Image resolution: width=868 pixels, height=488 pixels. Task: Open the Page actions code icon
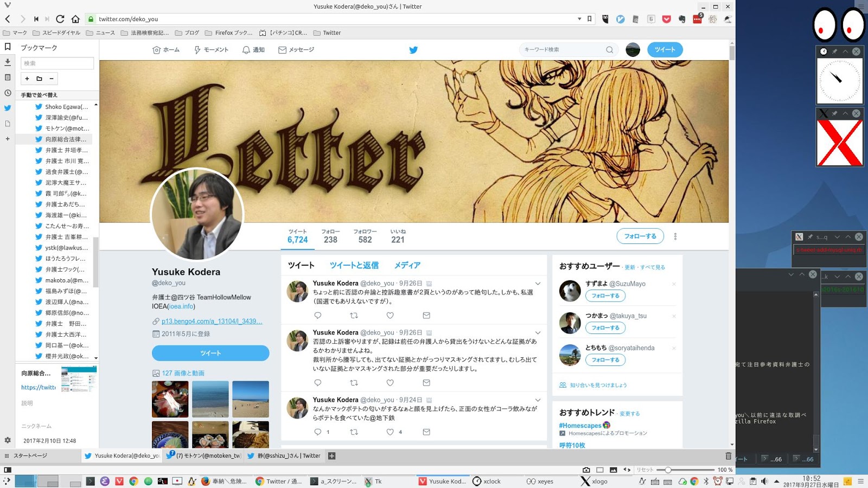(x=627, y=470)
